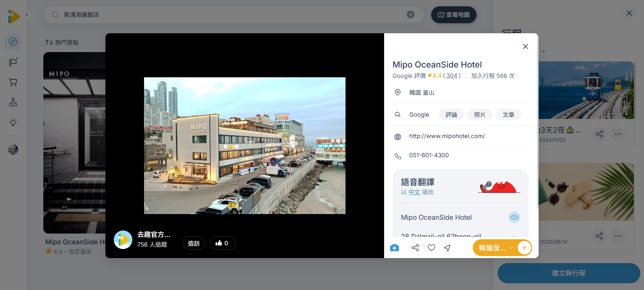Click the Funliday logo icon
Screen dimensions: 644x290
(x=14, y=16)
